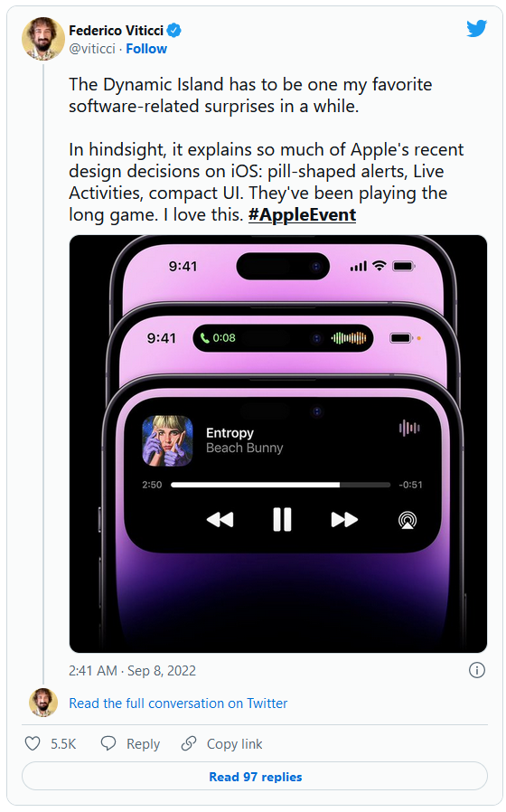Click the reply speech bubble icon
Image resolution: width=506 pixels, height=812 pixels.
108,743
